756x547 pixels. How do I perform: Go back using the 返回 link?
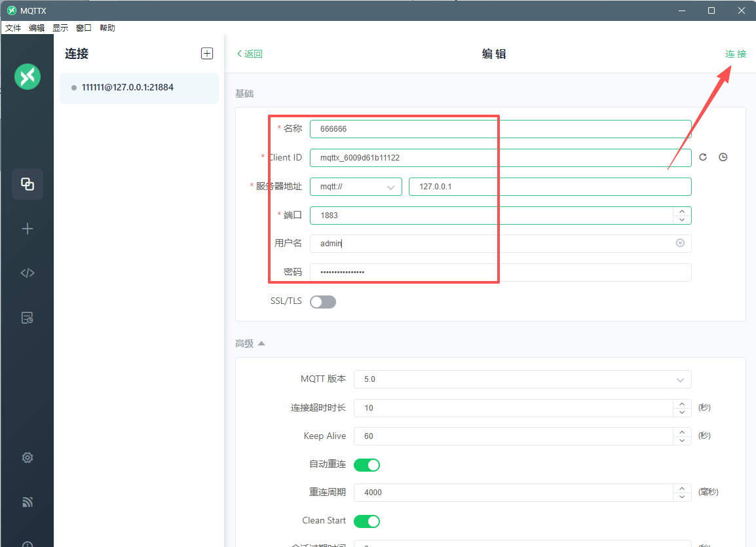[249, 54]
